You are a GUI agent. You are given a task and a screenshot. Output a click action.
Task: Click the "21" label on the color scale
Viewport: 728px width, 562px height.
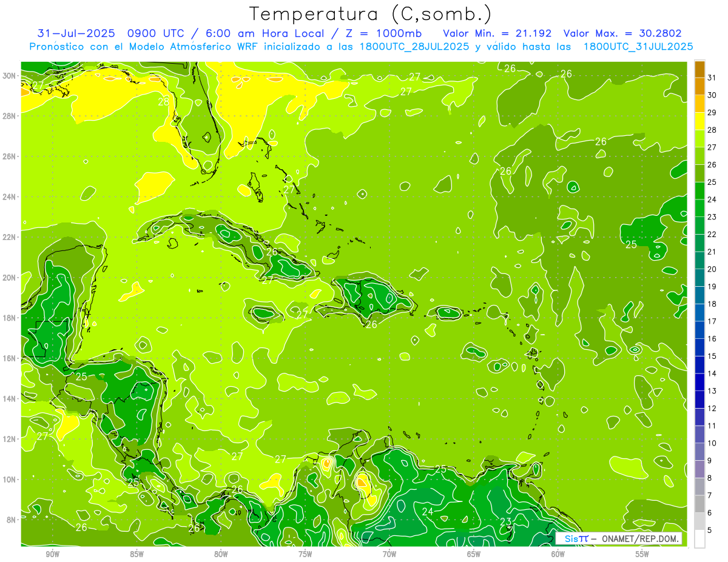tap(712, 252)
